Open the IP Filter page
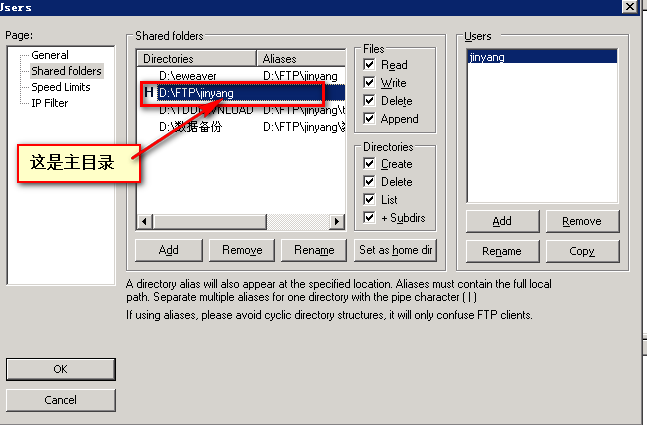 pos(50,103)
